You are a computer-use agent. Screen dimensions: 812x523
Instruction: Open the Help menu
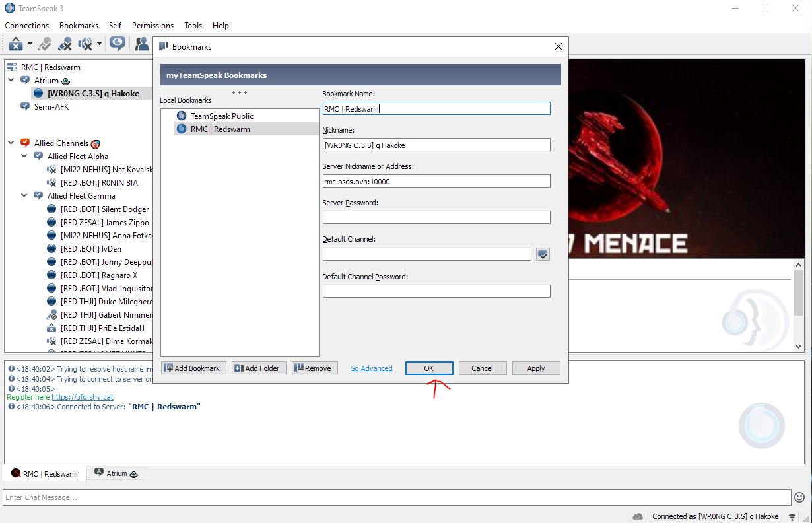click(220, 26)
